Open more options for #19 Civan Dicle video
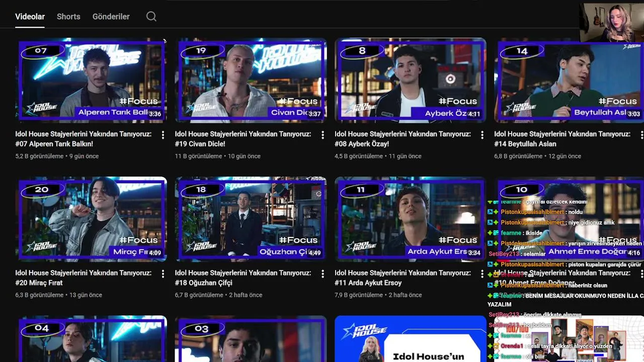The image size is (644, 362). (323, 135)
